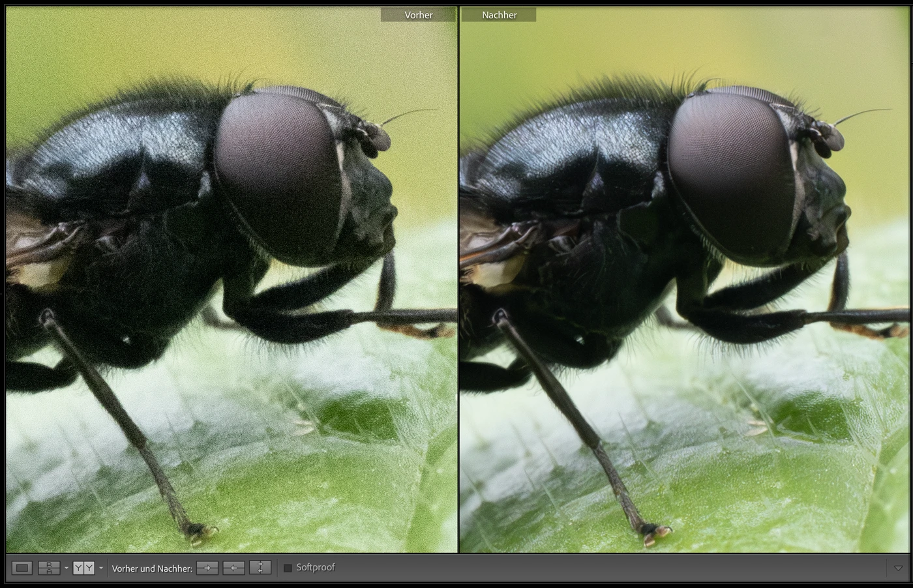Click the divider between Vorher and Nachher
Viewport: 913px width, 588px height.
point(458,280)
